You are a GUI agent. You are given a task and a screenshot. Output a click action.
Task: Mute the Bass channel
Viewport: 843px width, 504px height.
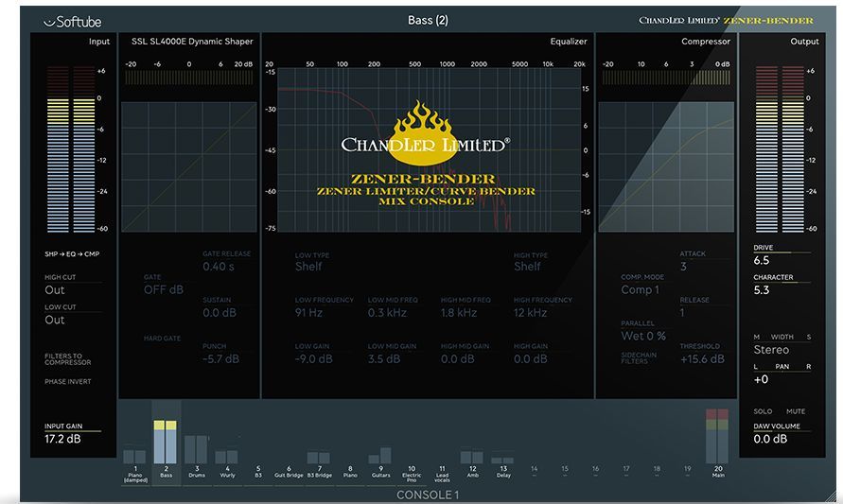(796, 411)
